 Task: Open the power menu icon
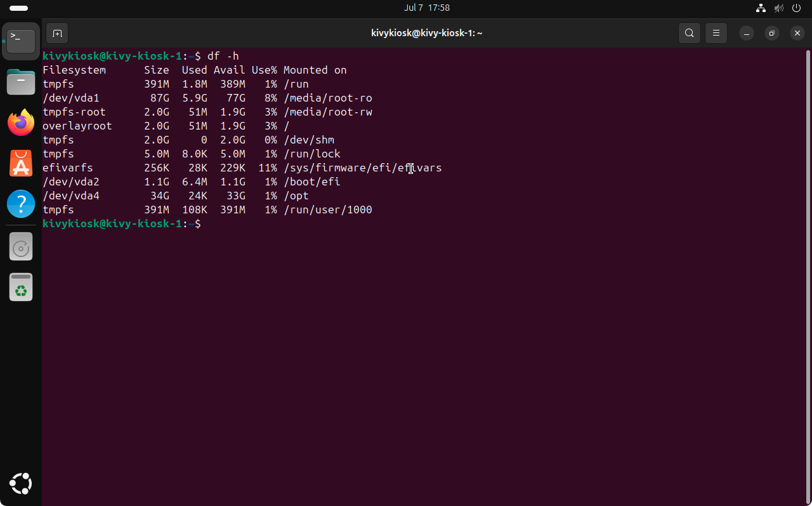coord(797,8)
